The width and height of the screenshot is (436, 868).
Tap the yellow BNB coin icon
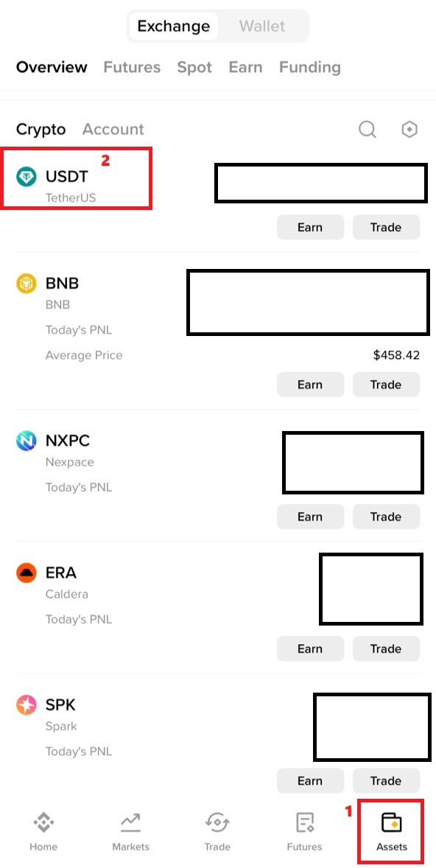(x=26, y=284)
